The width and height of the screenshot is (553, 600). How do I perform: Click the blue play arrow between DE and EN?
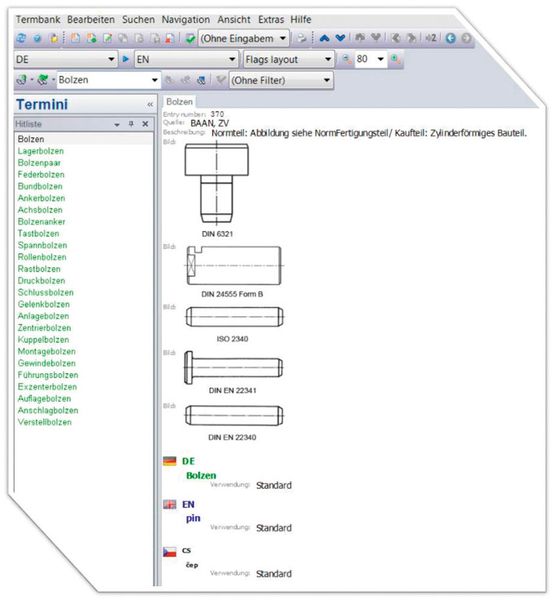[125, 59]
